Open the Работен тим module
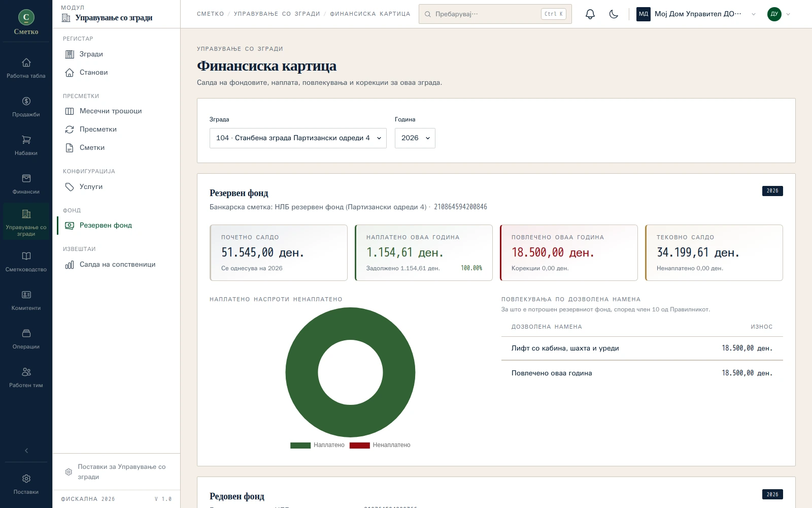The width and height of the screenshot is (812, 508). pyautogui.click(x=26, y=378)
